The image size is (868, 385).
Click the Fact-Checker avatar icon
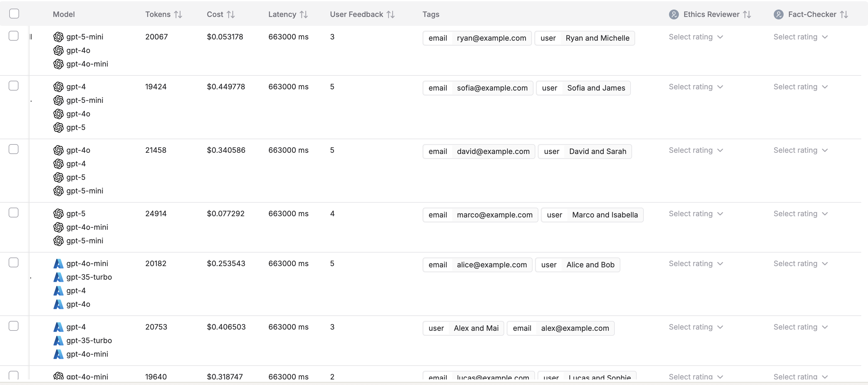779,14
